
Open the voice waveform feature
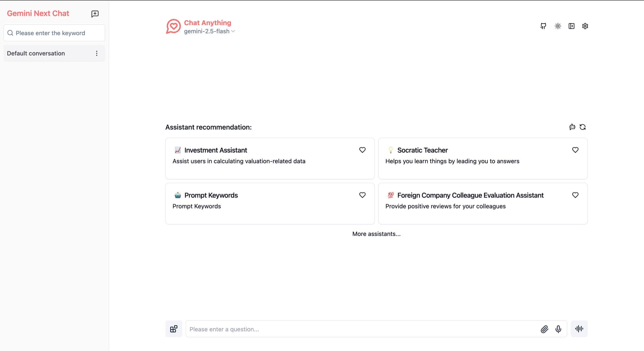579,329
